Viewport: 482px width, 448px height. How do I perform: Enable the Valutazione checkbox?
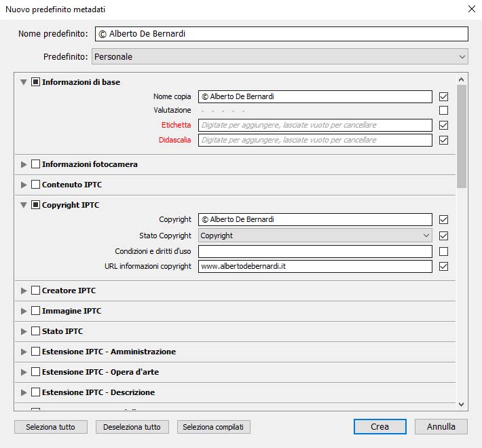pyautogui.click(x=443, y=111)
